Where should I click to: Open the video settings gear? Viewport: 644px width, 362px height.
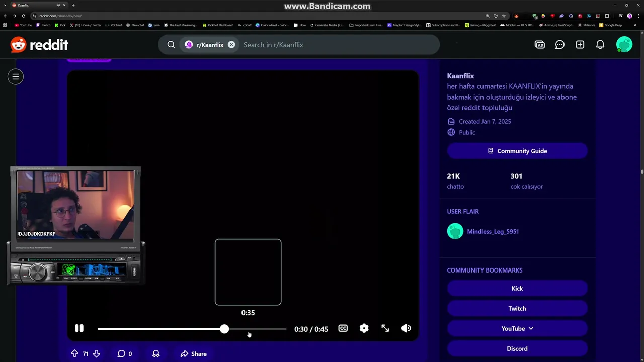[364, 328]
